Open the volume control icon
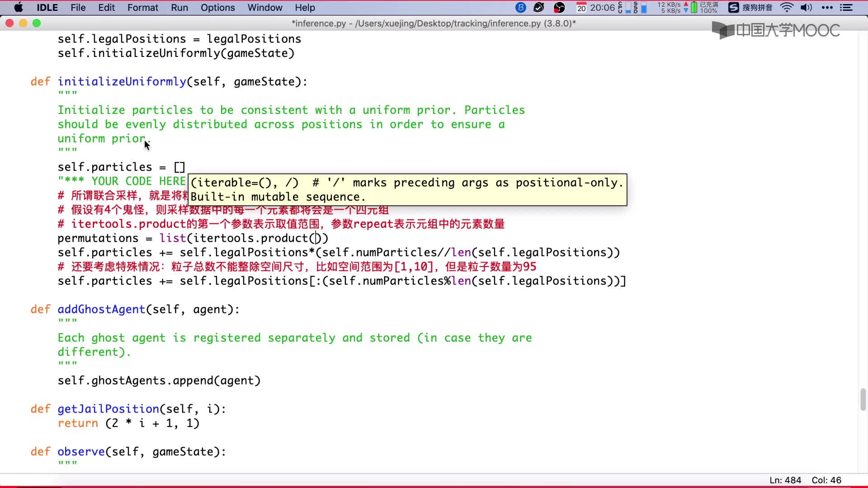The width and height of the screenshot is (868, 488). (x=807, y=8)
